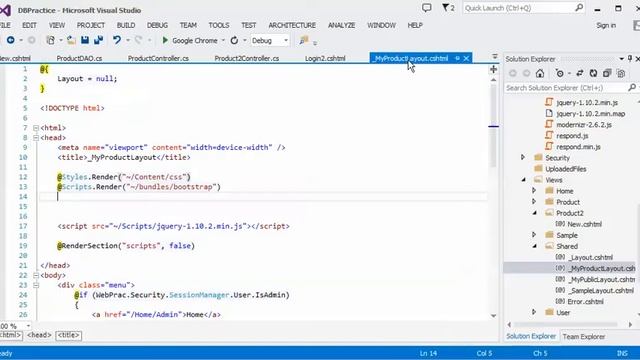
Task: Pin the _MyProductLayout.cshtml tab
Action: [x=457, y=58]
